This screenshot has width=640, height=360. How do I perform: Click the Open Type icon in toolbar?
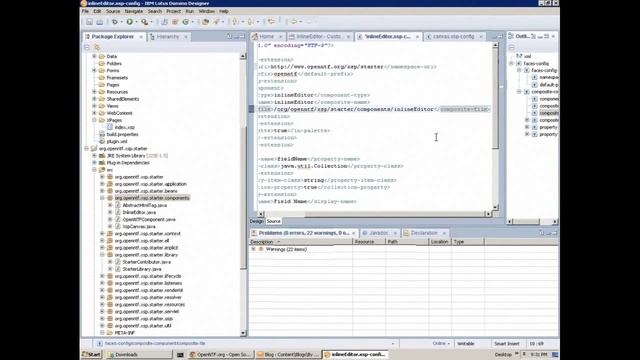pos(206,22)
